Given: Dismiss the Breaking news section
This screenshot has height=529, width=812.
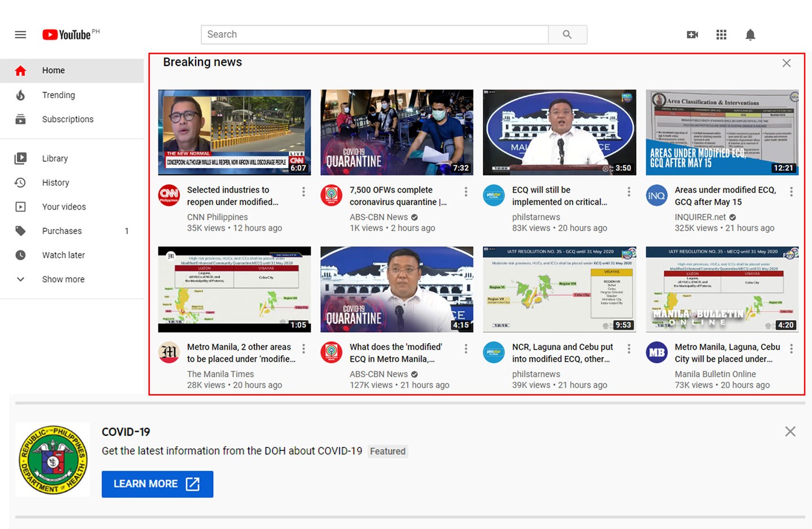Looking at the screenshot, I should (786, 63).
